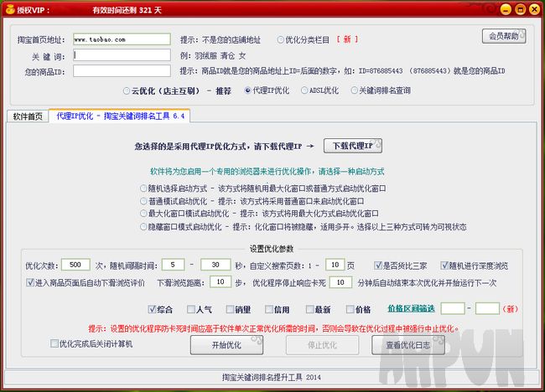Click 价格区间筛选 link

pos(411,309)
